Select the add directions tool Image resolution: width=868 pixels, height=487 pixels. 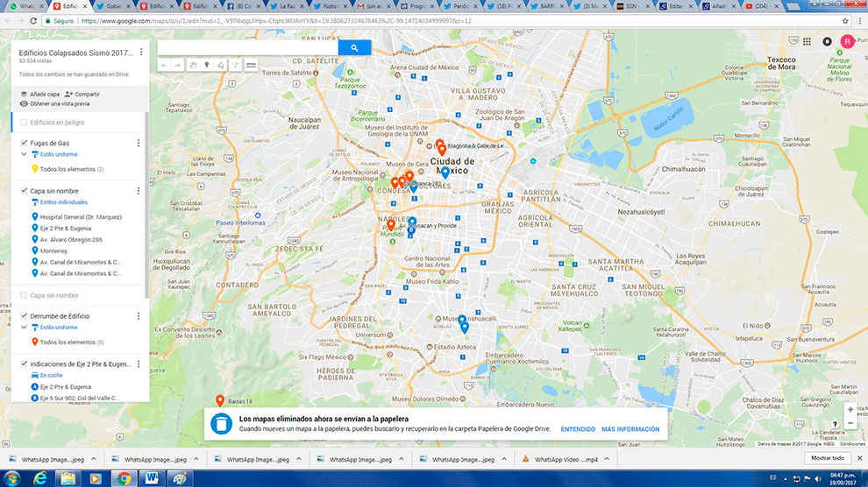235,65
